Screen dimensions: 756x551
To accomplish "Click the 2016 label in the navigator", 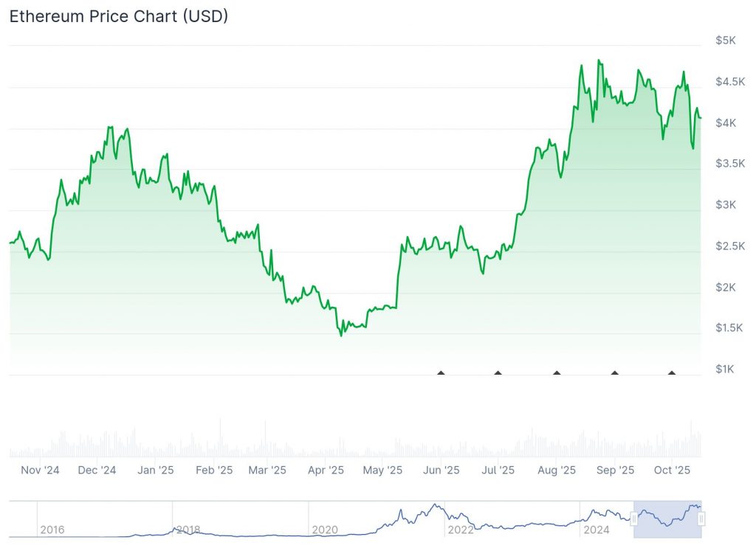I will (x=52, y=530).
